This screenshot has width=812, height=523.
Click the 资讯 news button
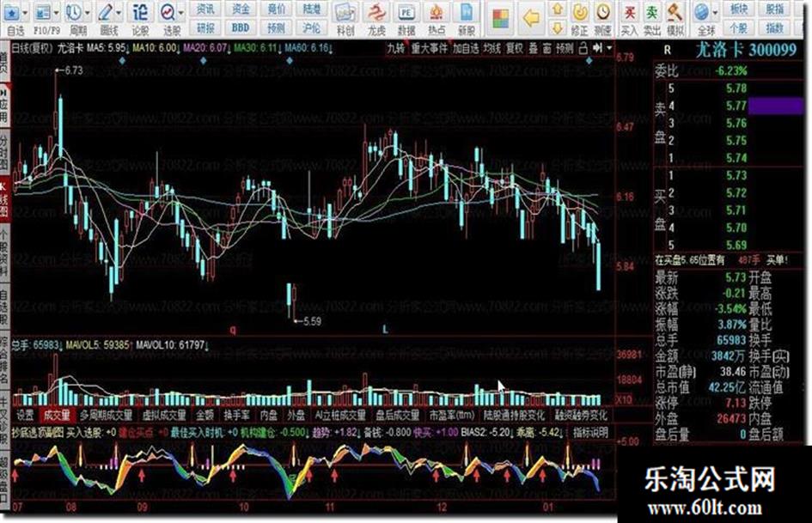tap(205, 9)
